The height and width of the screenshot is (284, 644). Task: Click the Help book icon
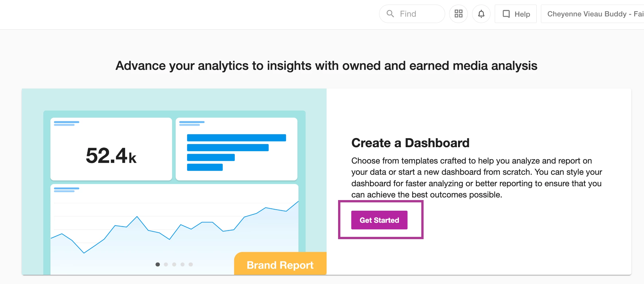[506, 14]
